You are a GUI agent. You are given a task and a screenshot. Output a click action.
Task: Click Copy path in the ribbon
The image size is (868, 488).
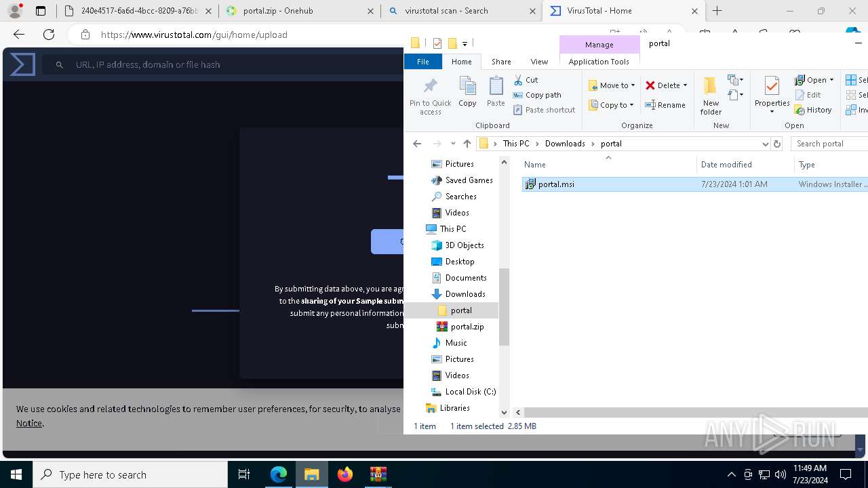537,95
